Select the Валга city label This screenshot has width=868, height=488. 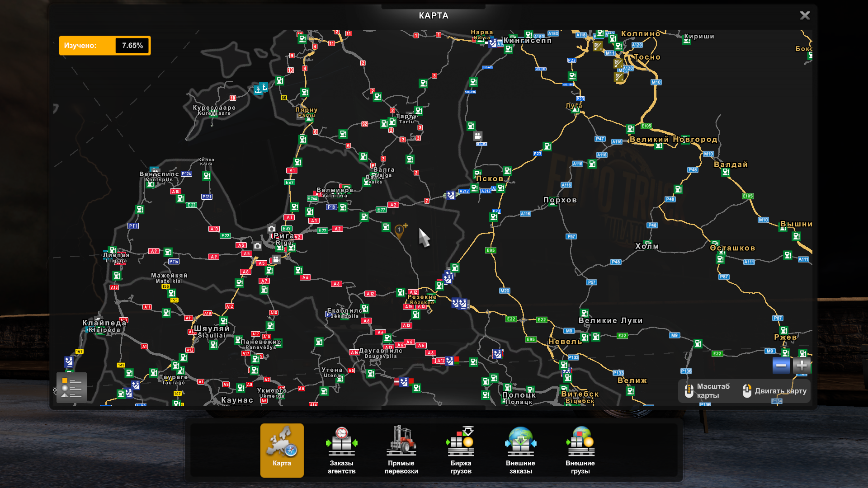pos(384,169)
